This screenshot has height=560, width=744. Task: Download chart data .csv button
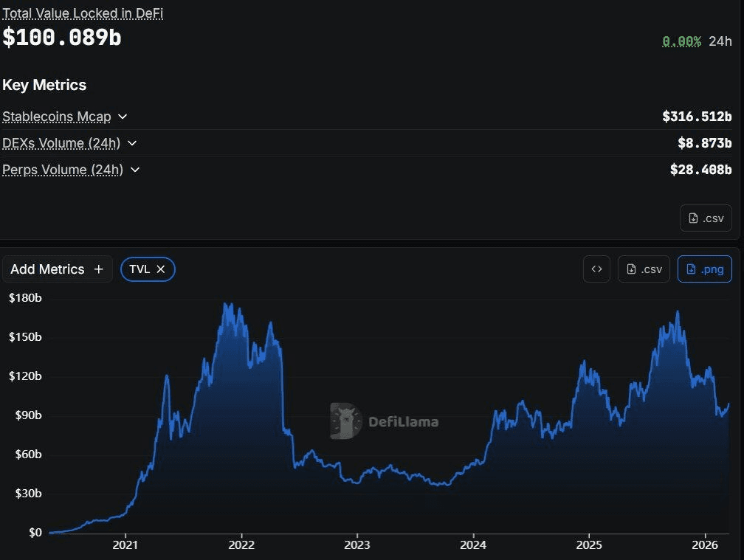pos(644,269)
